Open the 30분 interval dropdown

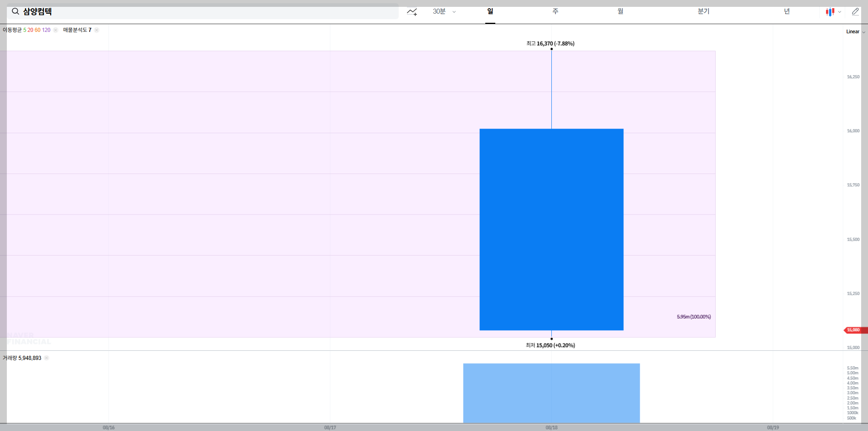pos(444,11)
